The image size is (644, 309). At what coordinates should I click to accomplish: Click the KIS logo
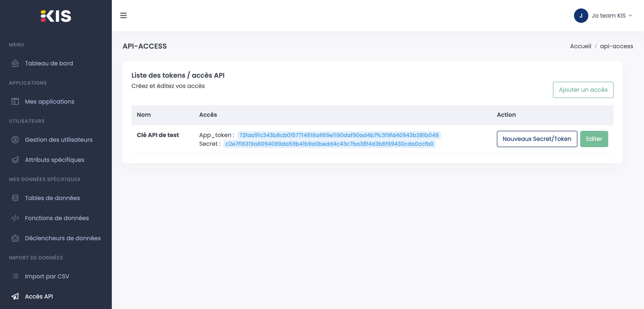point(56,16)
